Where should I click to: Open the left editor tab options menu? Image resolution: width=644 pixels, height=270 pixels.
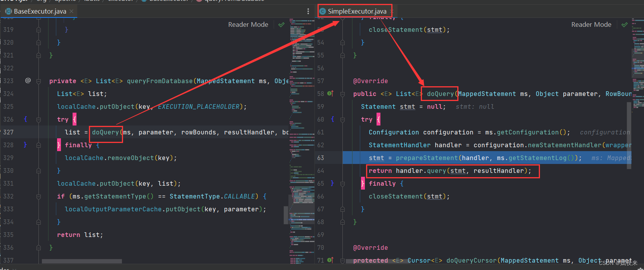[x=308, y=11]
